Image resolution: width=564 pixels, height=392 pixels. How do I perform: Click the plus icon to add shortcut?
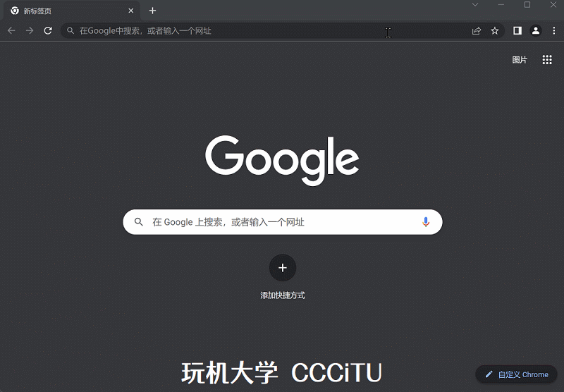pyautogui.click(x=283, y=268)
